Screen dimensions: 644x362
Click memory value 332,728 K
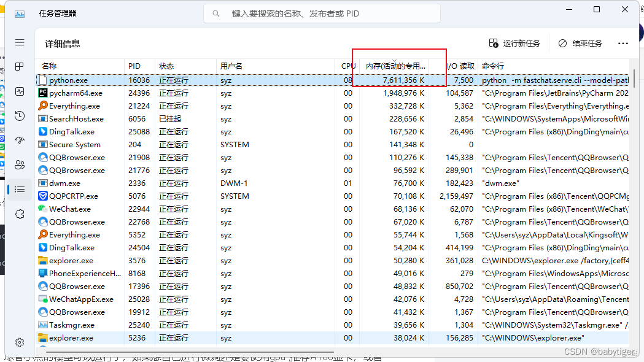click(406, 106)
